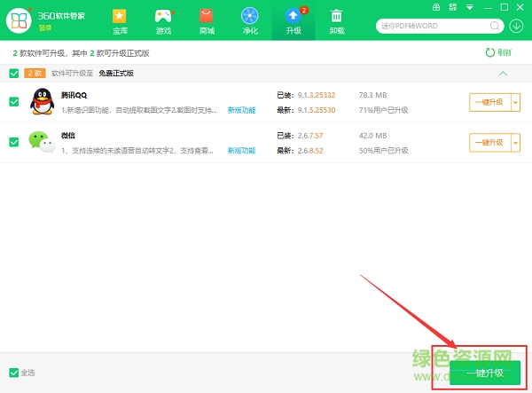This screenshot has height=393, width=532.
Task: Uncheck the 微信 row checkbox
Action: (x=13, y=142)
